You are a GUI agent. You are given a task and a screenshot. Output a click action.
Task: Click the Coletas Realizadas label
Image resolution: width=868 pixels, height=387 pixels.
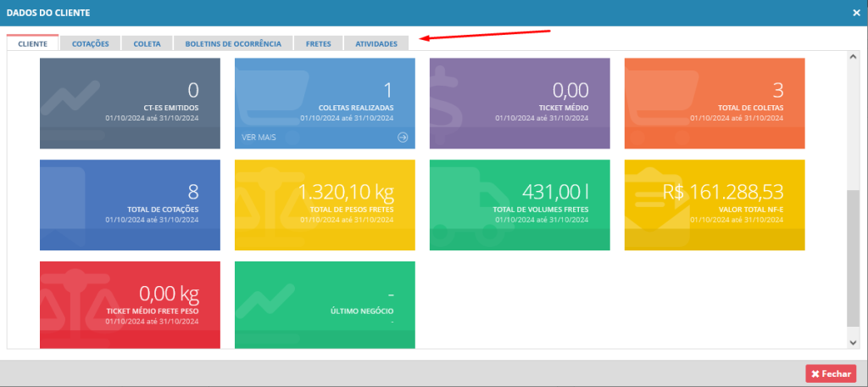[x=356, y=108]
